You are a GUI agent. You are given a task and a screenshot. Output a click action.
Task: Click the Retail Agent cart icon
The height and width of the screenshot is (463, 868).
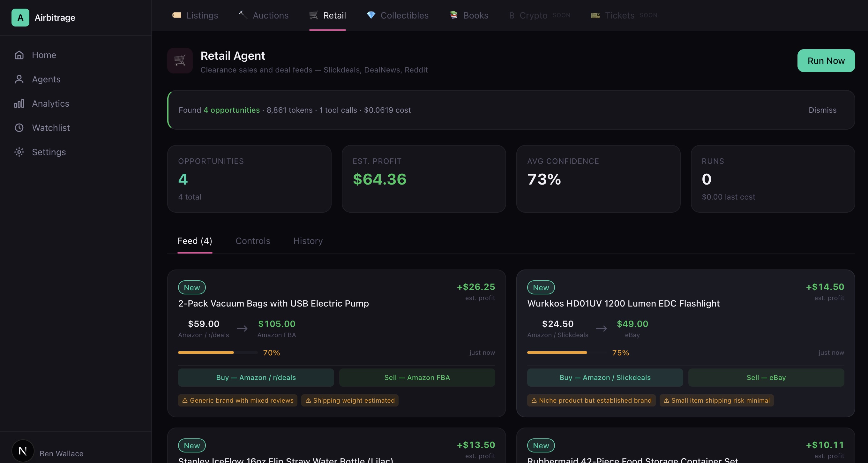click(180, 61)
